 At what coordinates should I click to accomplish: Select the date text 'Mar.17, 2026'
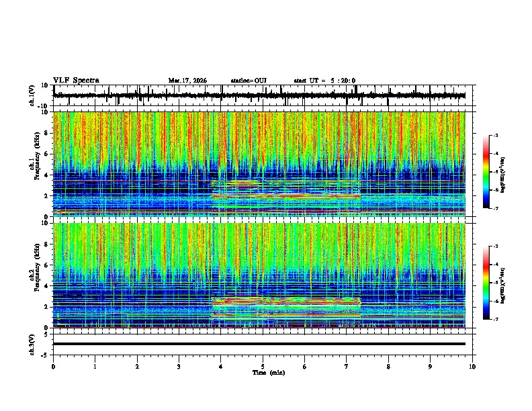point(187,81)
